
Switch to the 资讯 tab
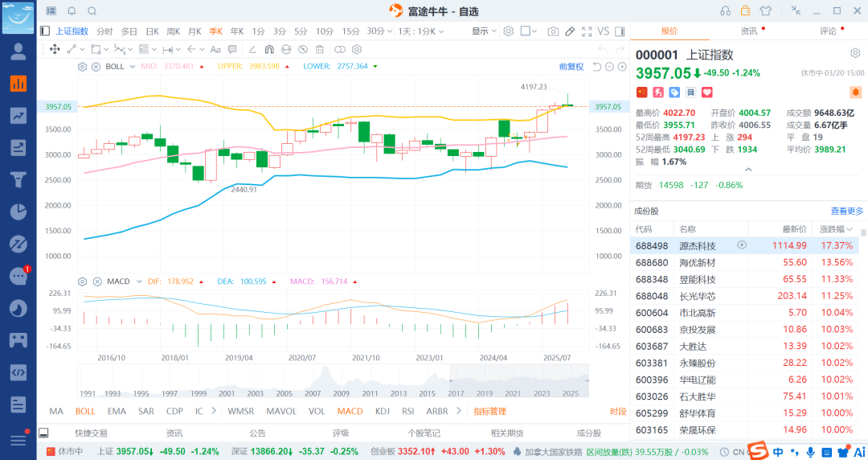748,31
